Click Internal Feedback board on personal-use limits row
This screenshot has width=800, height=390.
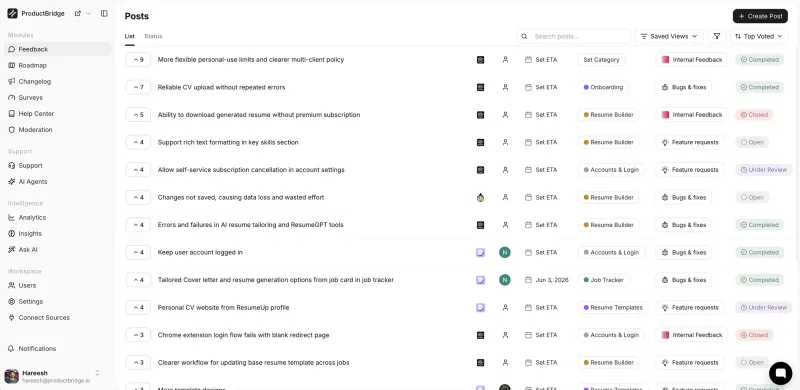pos(691,60)
